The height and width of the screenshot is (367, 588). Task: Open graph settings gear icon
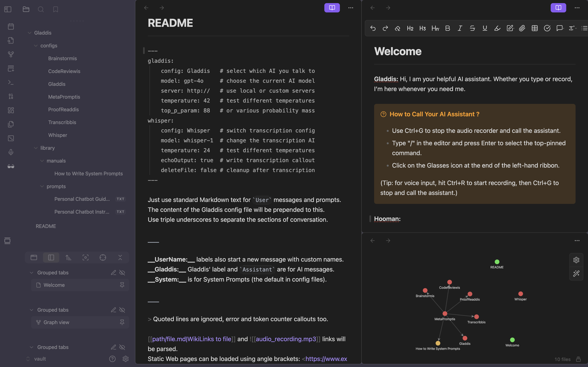click(x=576, y=260)
